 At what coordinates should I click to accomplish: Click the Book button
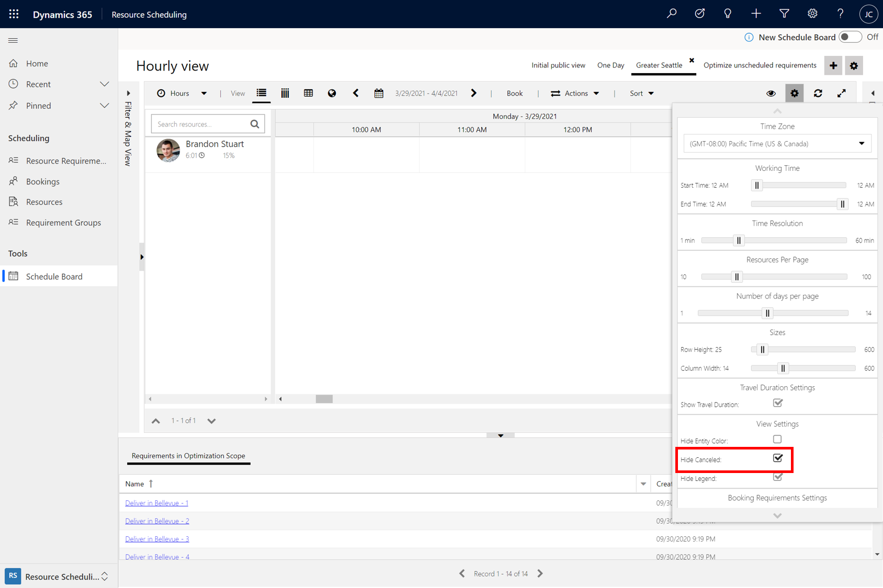(x=514, y=93)
